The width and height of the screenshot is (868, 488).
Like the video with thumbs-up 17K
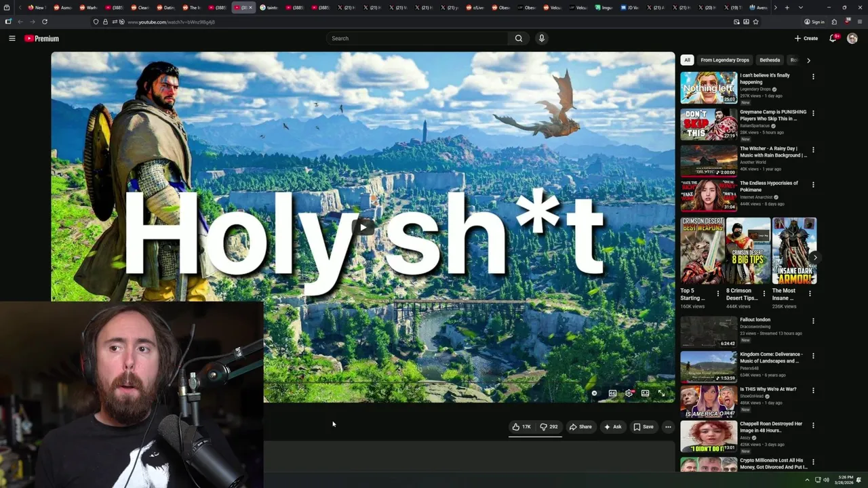tap(521, 427)
